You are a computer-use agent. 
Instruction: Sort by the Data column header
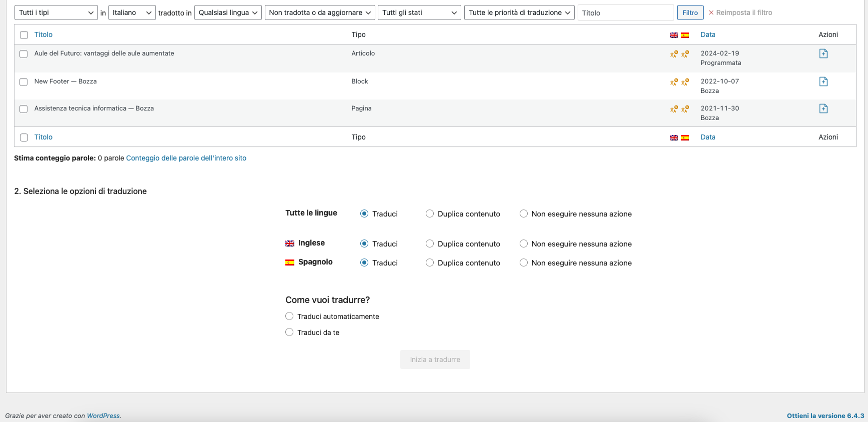point(708,34)
